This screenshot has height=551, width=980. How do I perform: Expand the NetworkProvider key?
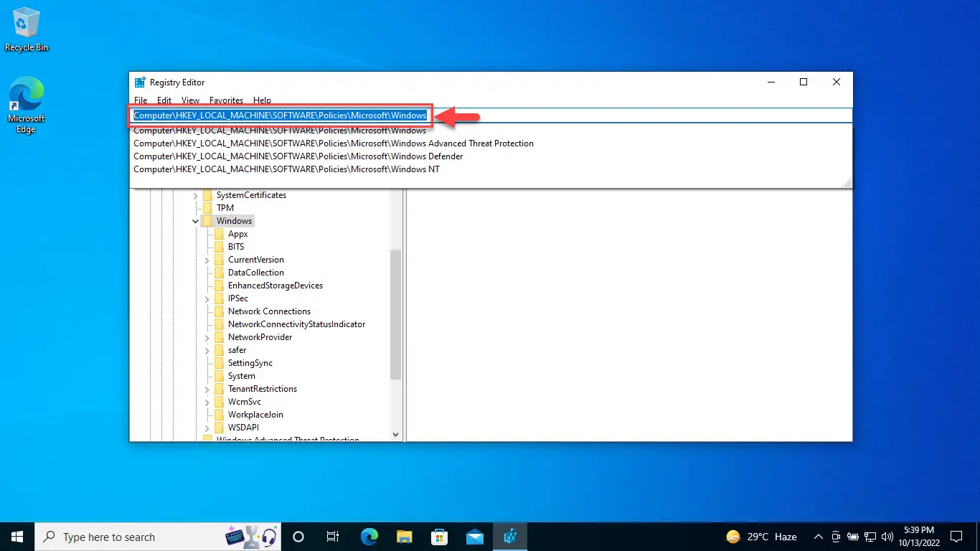pos(207,337)
